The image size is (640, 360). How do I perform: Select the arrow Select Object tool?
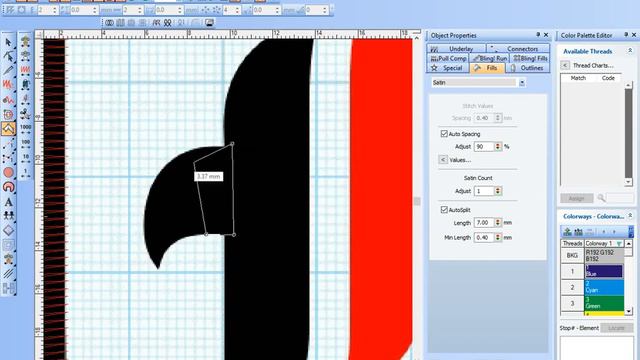[x=8, y=42]
